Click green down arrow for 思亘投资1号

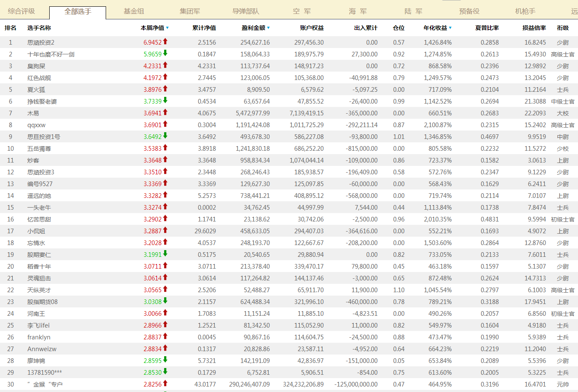point(165,136)
